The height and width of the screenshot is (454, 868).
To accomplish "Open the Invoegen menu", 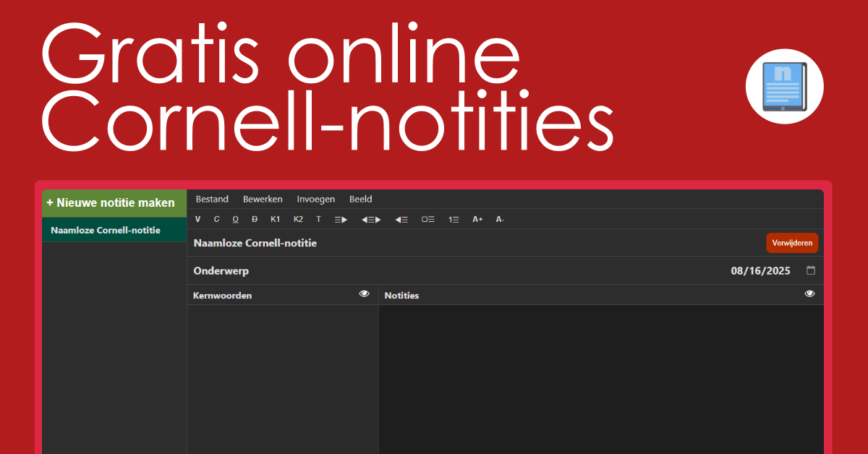I will coord(316,199).
